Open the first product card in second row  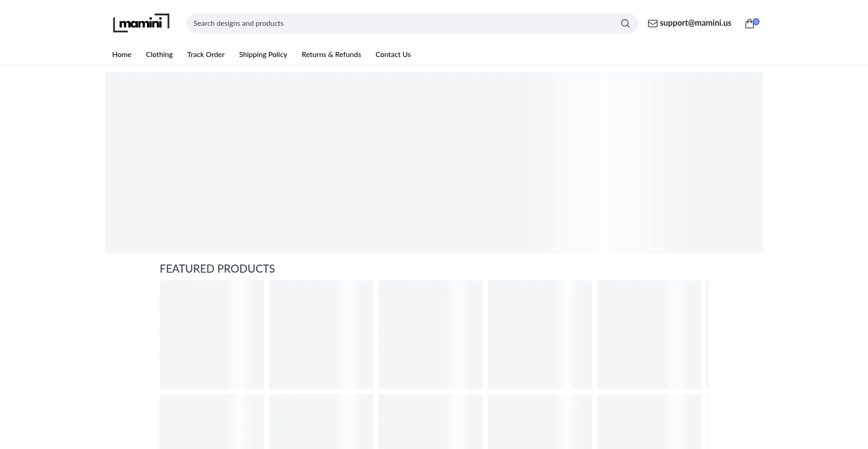pos(212,421)
